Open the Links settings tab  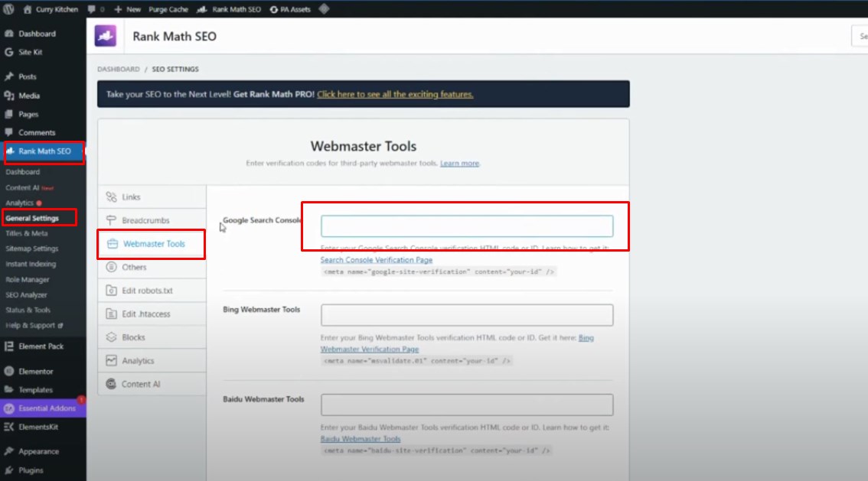click(152, 197)
